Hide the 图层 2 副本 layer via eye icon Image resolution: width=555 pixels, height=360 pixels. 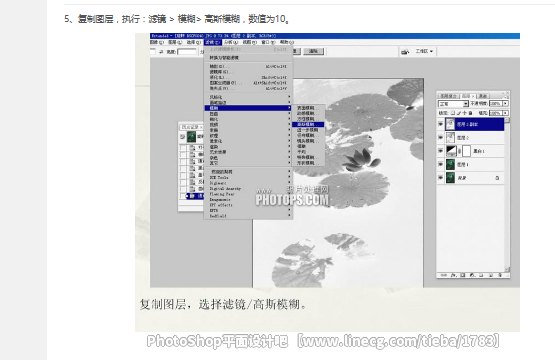tap(440, 124)
